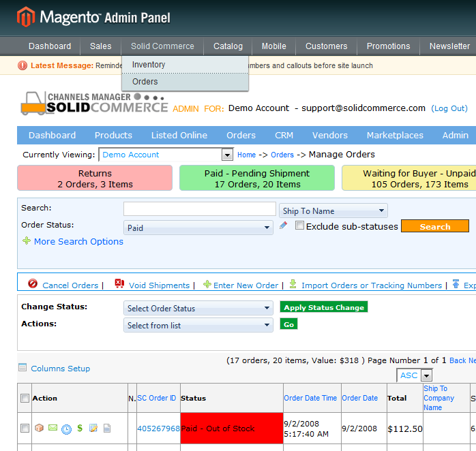Open the Ship To Name search field dropdown
This screenshot has width=476, height=451.
(x=333, y=211)
